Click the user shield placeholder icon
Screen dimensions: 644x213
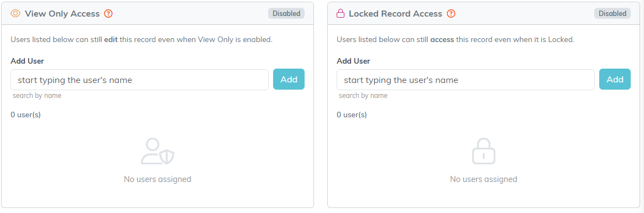point(158,152)
